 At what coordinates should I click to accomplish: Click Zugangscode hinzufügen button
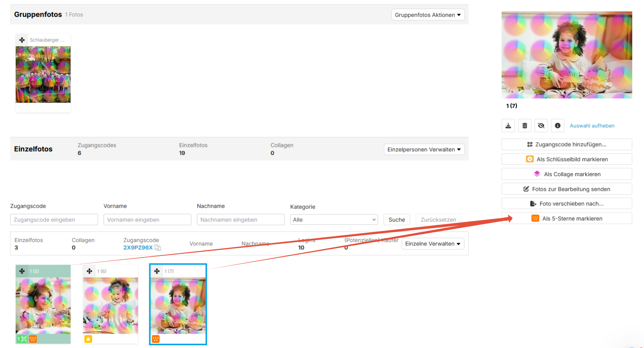click(x=567, y=145)
